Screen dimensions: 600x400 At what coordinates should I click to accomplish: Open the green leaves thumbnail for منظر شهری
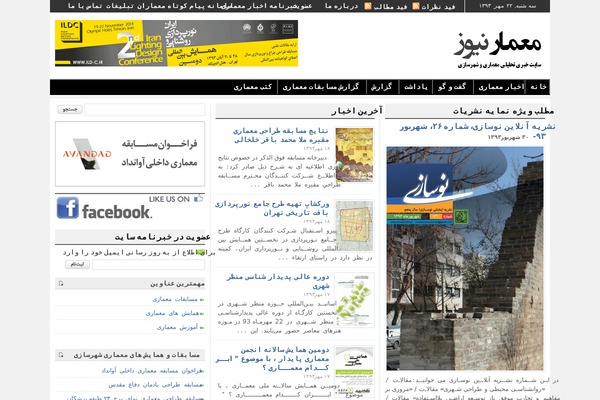point(354,300)
